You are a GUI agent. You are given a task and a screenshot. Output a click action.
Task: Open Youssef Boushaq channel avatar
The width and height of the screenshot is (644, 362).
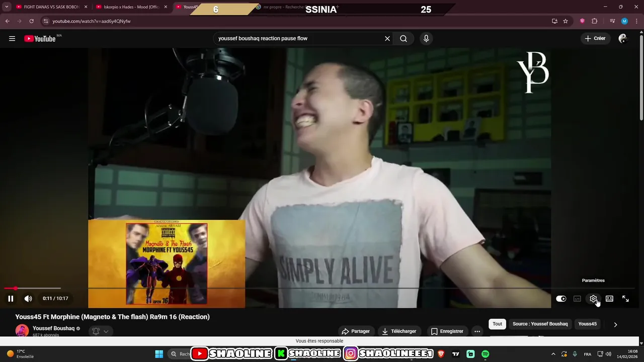(22, 331)
